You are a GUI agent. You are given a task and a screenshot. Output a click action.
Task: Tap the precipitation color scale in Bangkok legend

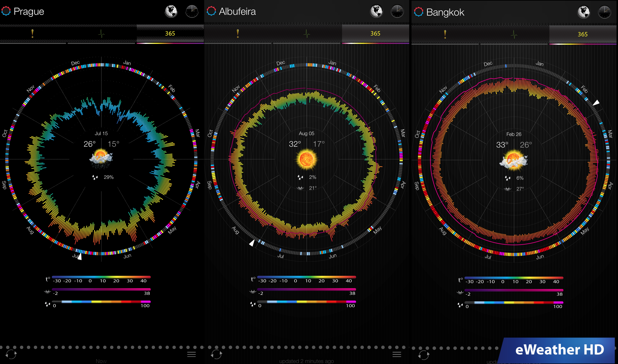(514, 303)
